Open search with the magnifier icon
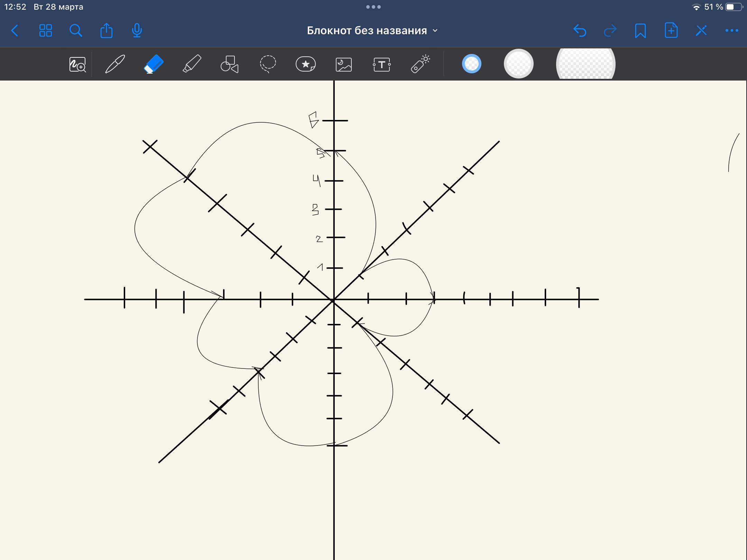The image size is (747, 560). click(76, 30)
